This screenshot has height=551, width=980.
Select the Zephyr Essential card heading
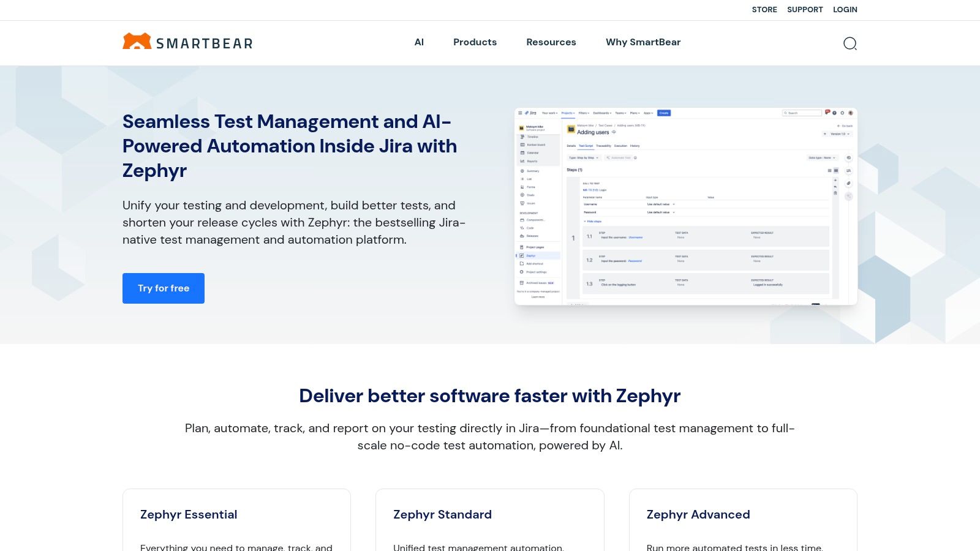189,514
